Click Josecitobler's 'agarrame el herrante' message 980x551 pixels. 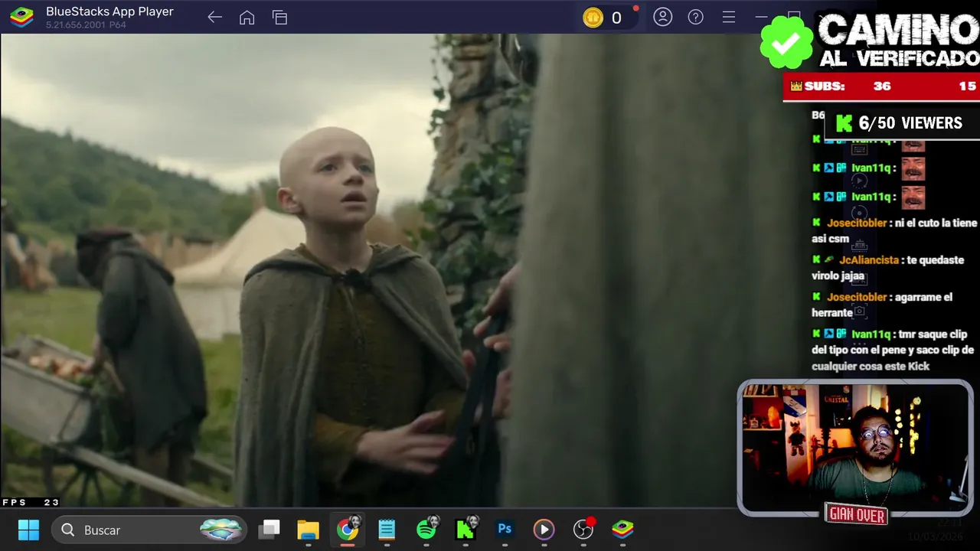(883, 305)
